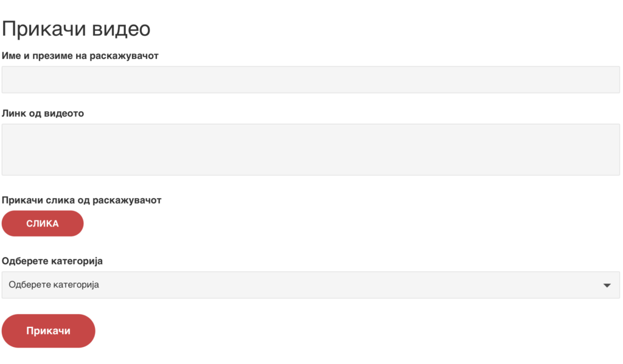Viewport: 623px width, 364px height.
Task: Choose a narrator picture via СЛИКА
Action: click(43, 224)
